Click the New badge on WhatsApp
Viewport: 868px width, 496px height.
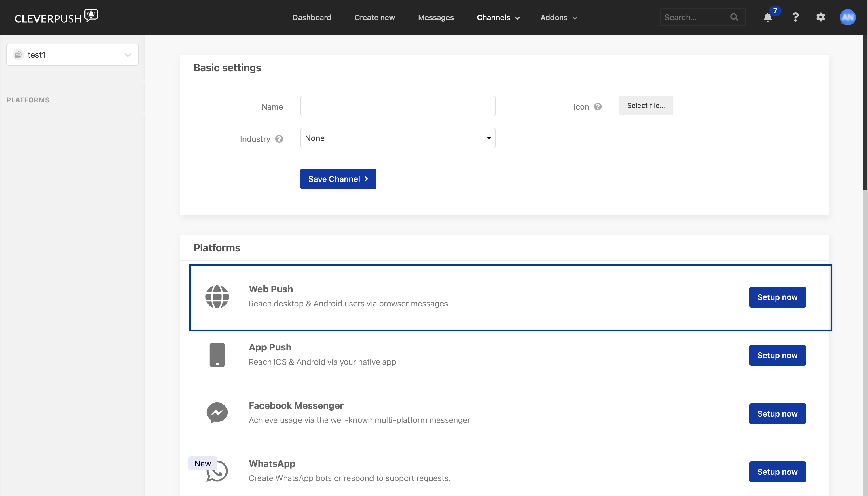[x=202, y=463]
